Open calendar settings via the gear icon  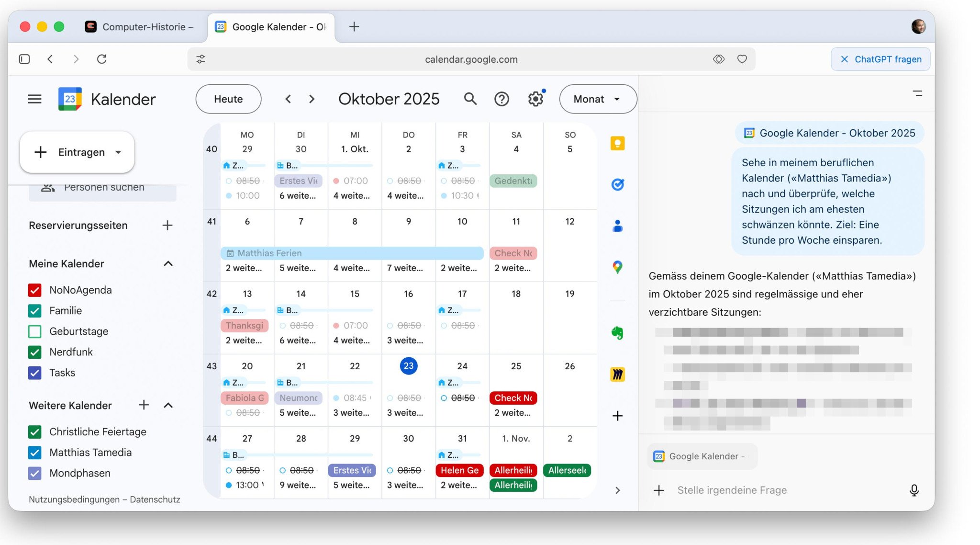coord(535,99)
